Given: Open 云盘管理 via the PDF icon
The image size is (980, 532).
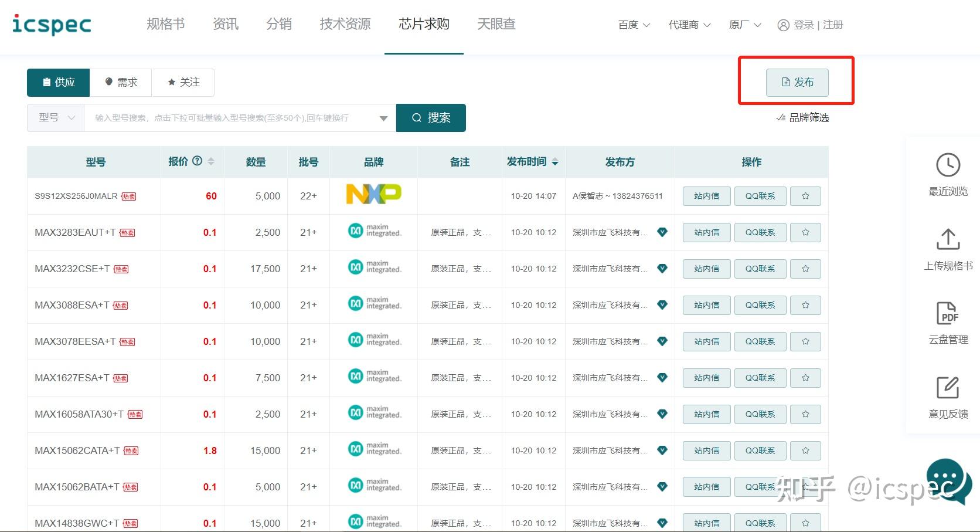Looking at the screenshot, I should [x=948, y=314].
